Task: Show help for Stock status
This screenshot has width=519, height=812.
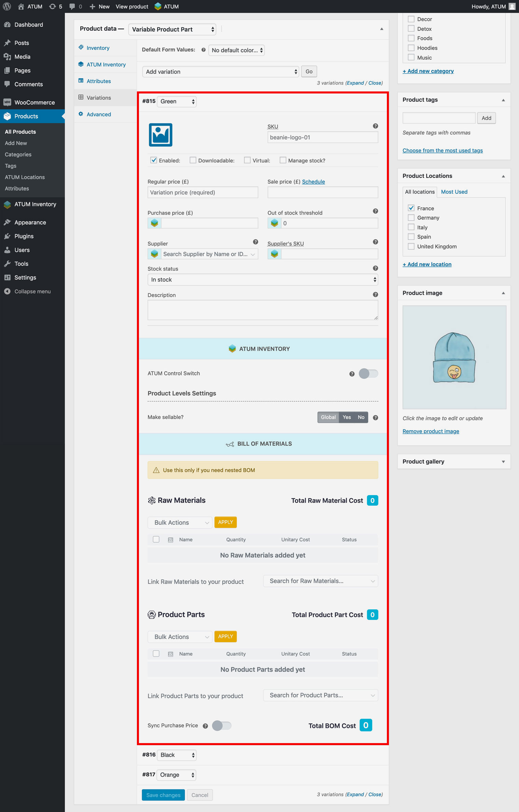Action: pos(375,268)
